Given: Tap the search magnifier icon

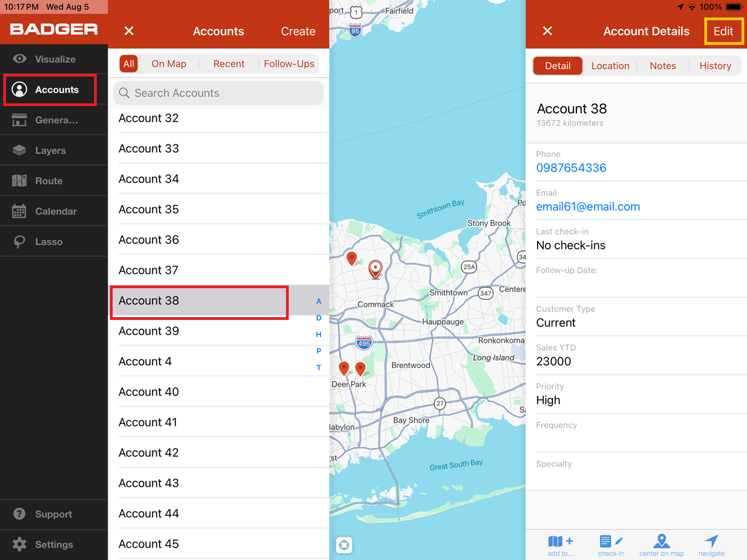Looking at the screenshot, I should (x=124, y=93).
